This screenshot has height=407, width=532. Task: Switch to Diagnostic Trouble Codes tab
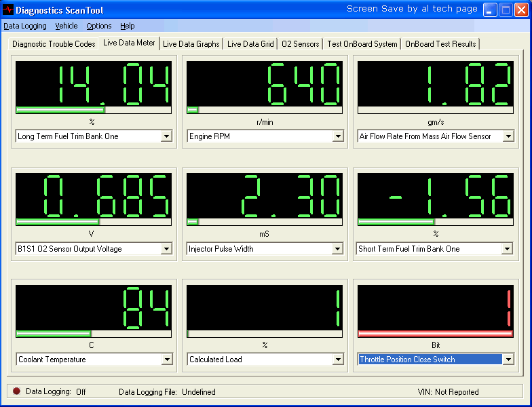[x=54, y=44]
